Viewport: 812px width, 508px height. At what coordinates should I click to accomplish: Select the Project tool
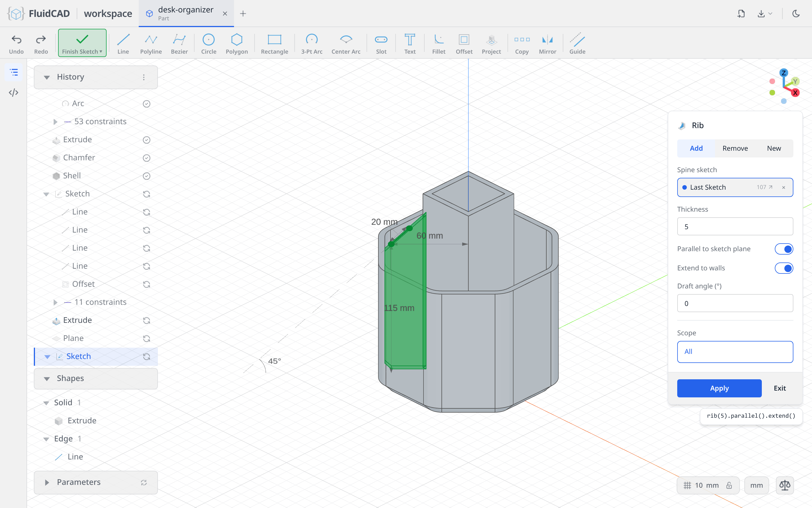click(x=491, y=43)
